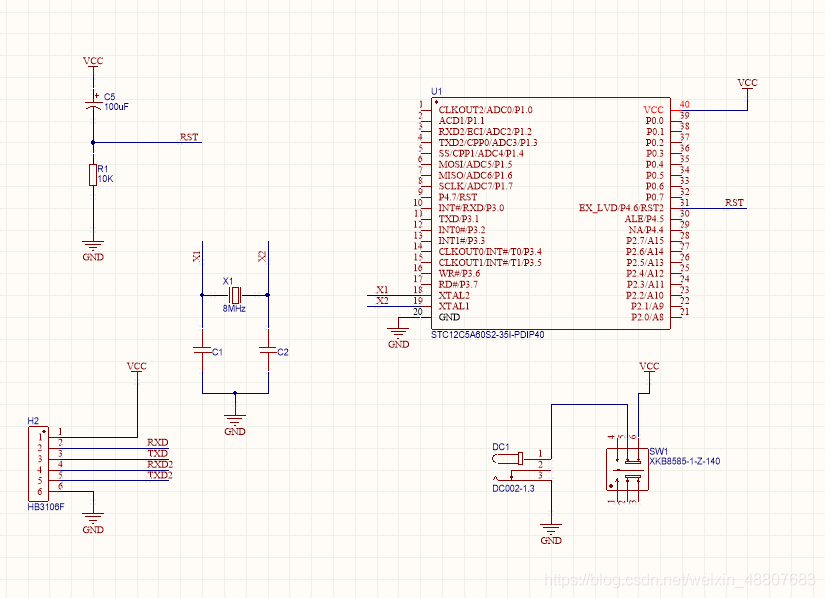Select the ground wire junction under C1 and C2

[235, 393]
